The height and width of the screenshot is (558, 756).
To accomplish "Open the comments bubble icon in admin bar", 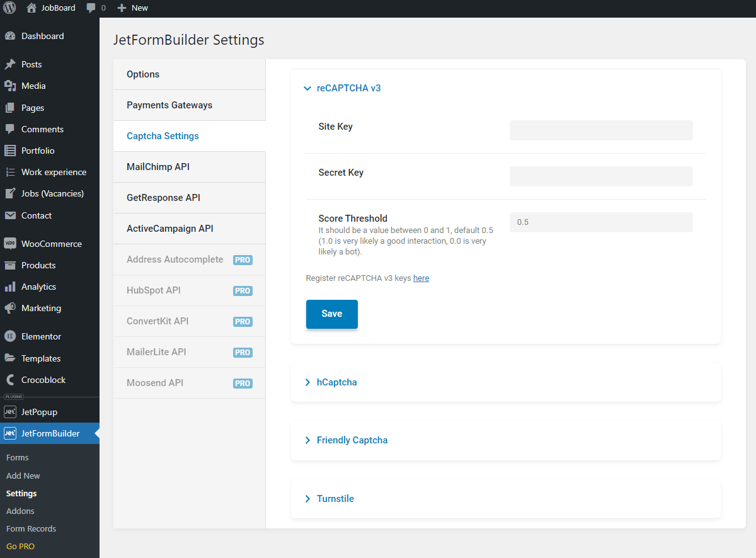I will pos(92,8).
